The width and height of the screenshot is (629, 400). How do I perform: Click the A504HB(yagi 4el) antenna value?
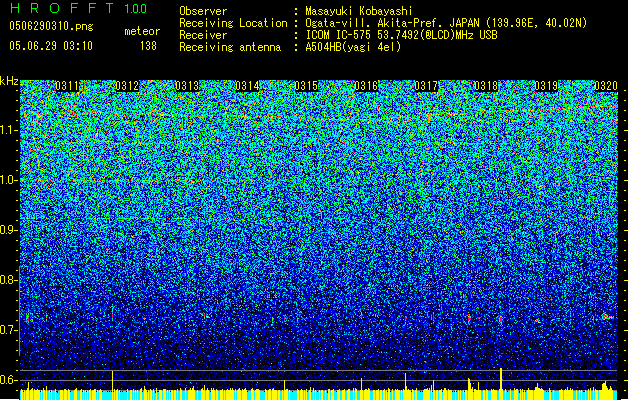point(353,47)
